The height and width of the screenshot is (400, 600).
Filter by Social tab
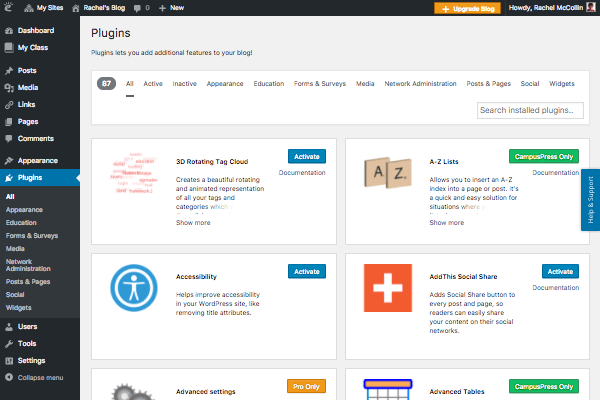click(530, 84)
